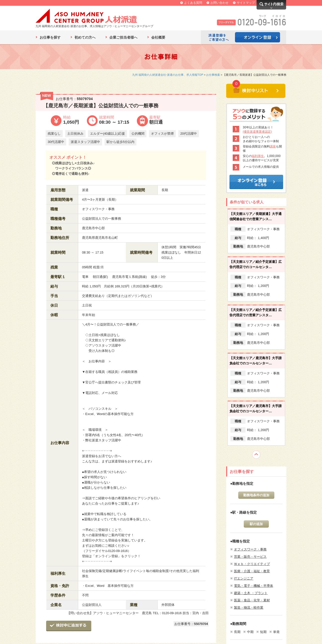Viewport: 322px width, 644px height.
Task: Check the 単発 work period option
Action: 275,632
